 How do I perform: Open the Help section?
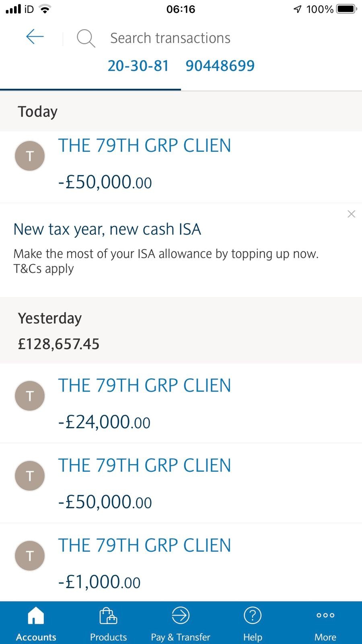click(x=253, y=623)
